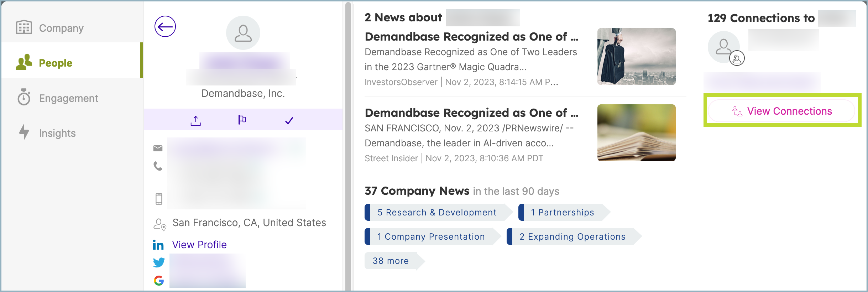Open the Company tab

point(61,28)
